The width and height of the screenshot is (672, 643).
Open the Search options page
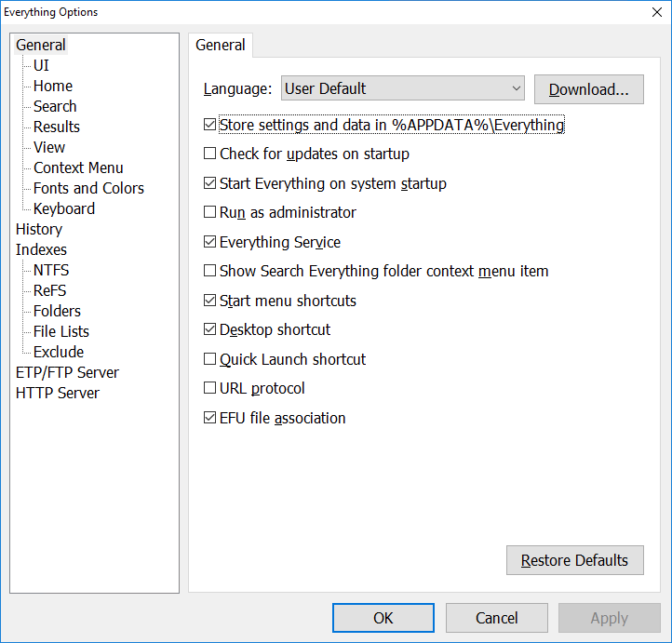(x=55, y=106)
